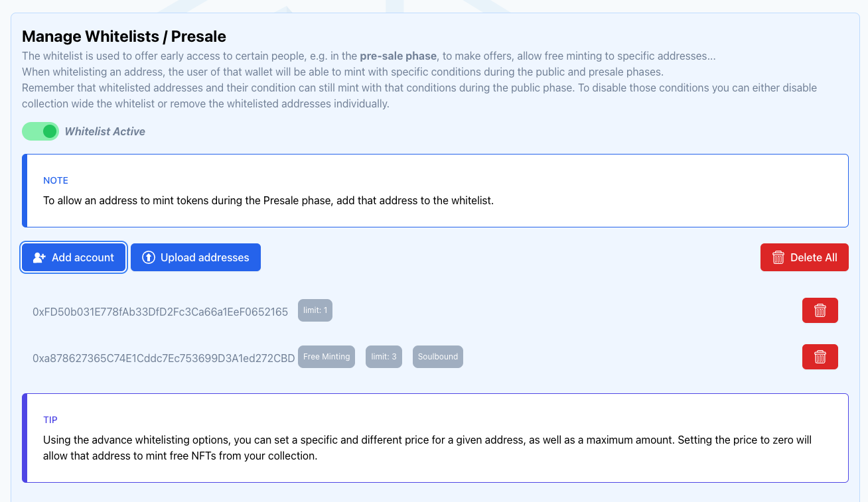The width and height of the screenshot is (868, 502).
Task: Click the Soulbound badge
Action: coord(437,357)
